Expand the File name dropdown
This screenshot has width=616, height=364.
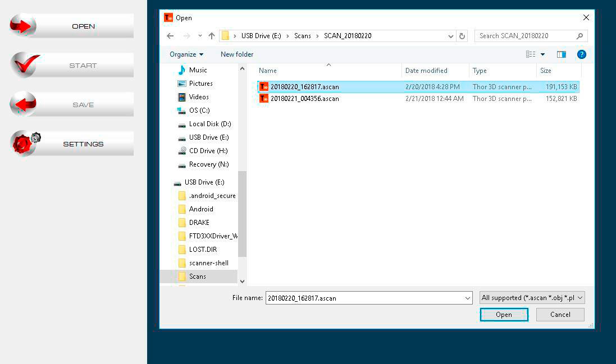(x=468, y=298)
